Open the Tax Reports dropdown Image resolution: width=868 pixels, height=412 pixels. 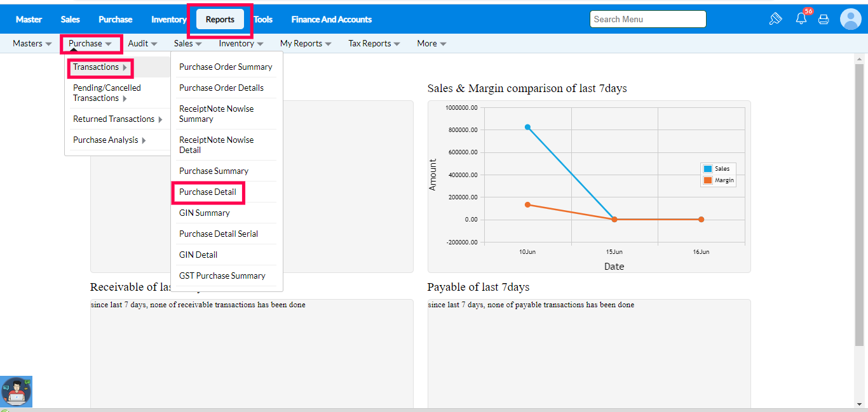[374, 44]
